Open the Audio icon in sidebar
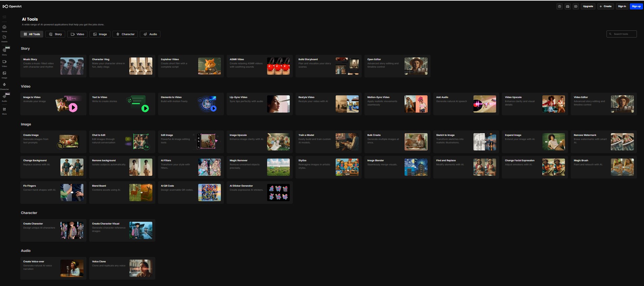Screen dimensions: 644x286 click(4, 97)
